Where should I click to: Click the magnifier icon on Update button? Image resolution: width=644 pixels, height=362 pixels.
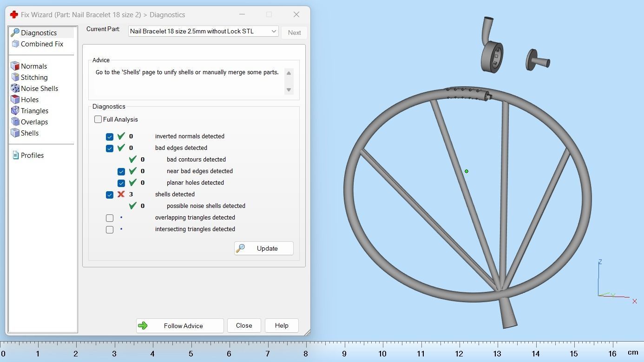pos(240,248)
